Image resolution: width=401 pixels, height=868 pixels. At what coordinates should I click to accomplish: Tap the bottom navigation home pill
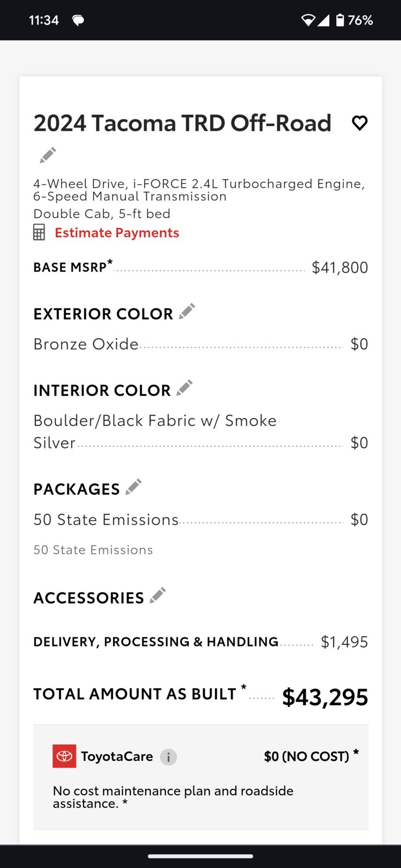200,857
